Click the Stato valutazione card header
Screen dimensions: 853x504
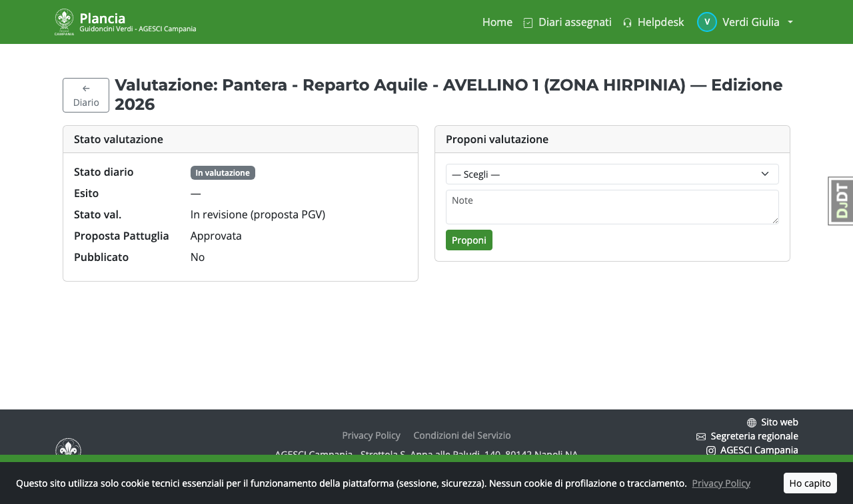(x=241, y=139)
